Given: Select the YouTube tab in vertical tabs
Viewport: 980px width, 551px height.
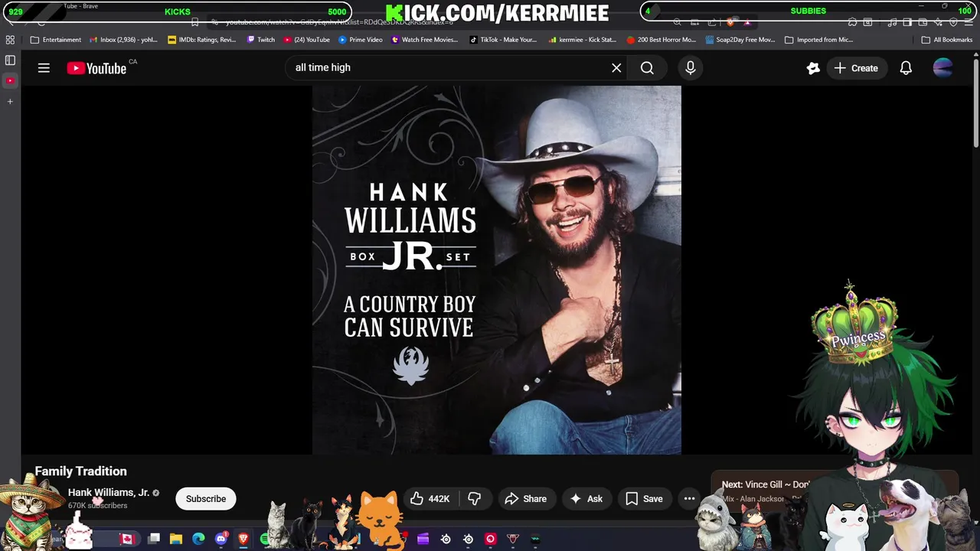Looking at the screenshot, I should point(10,80).
